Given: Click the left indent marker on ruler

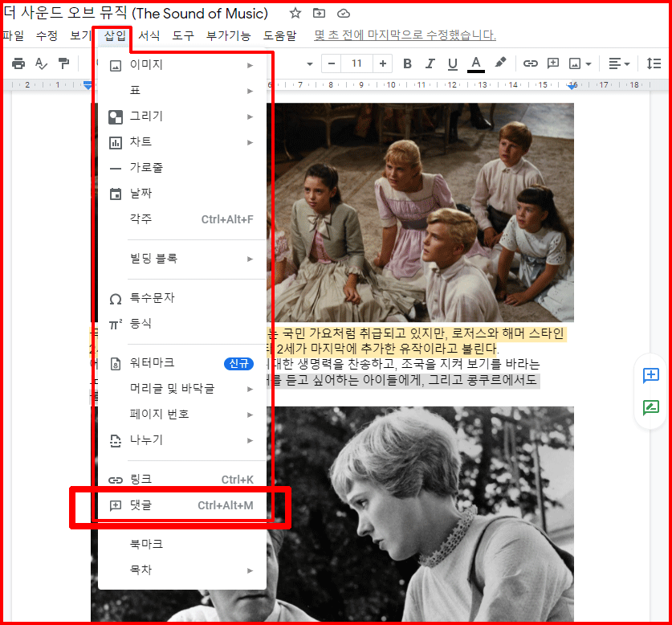Looking at the screenshot, I should click(88, 85).
